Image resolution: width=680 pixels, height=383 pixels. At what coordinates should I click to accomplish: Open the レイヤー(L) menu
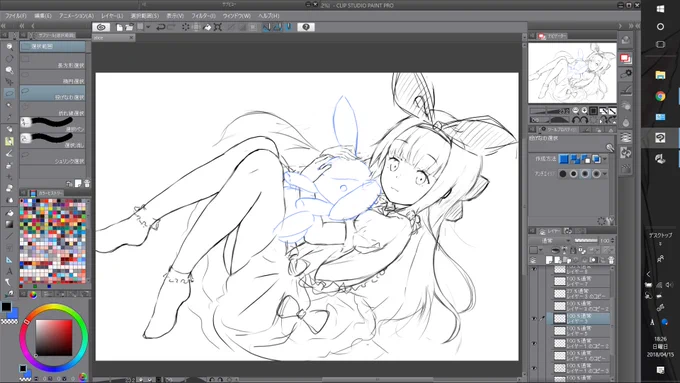pos(112,16)
